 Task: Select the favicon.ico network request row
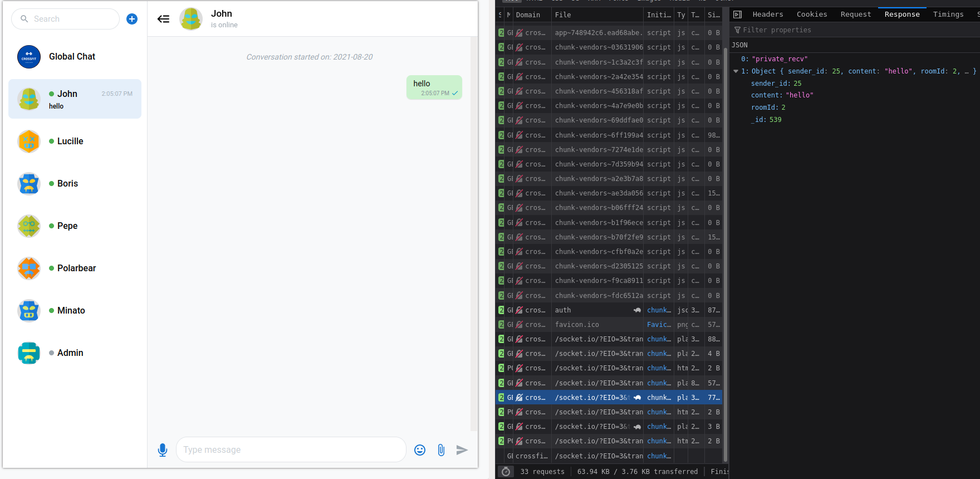577,325
